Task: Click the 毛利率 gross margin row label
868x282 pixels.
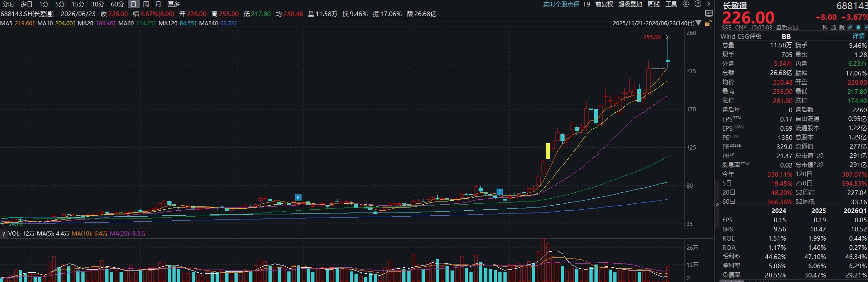Action: point(731,257)
